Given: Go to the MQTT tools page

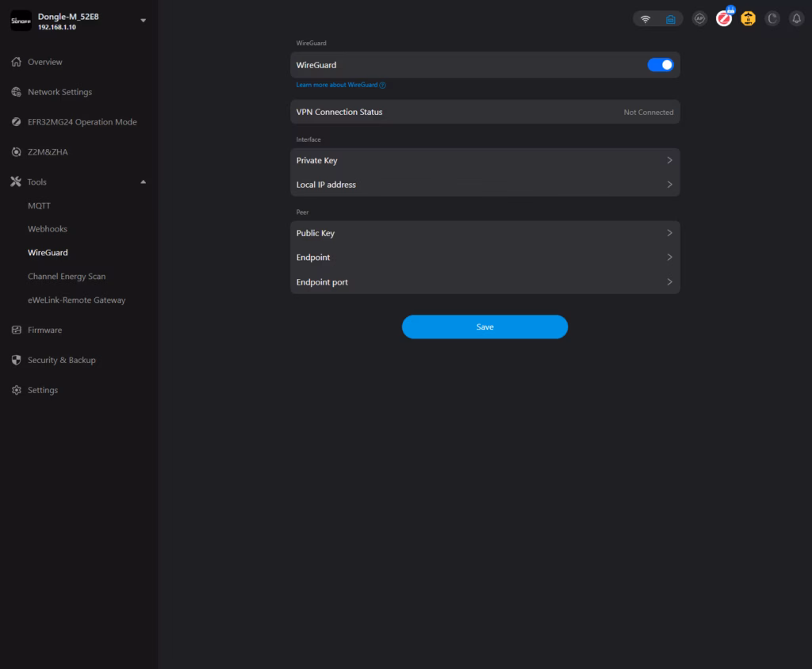Looking at the screenshot, I should click(x=39, y=205).
